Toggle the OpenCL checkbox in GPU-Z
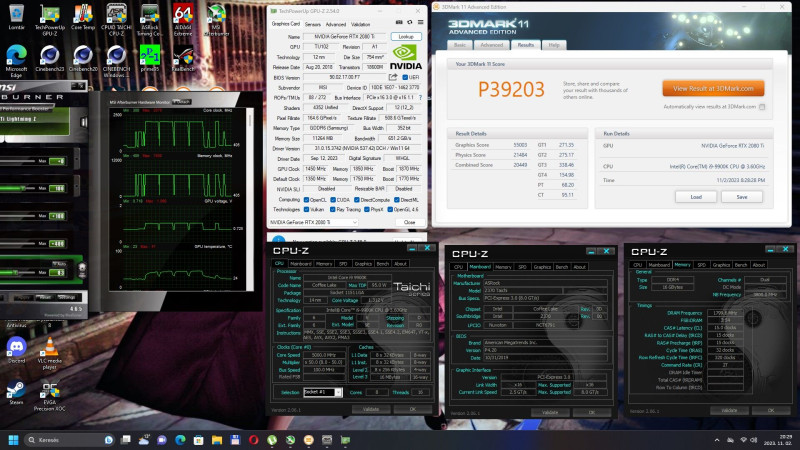The image size is (800, 450). click(x=306, y=200)
